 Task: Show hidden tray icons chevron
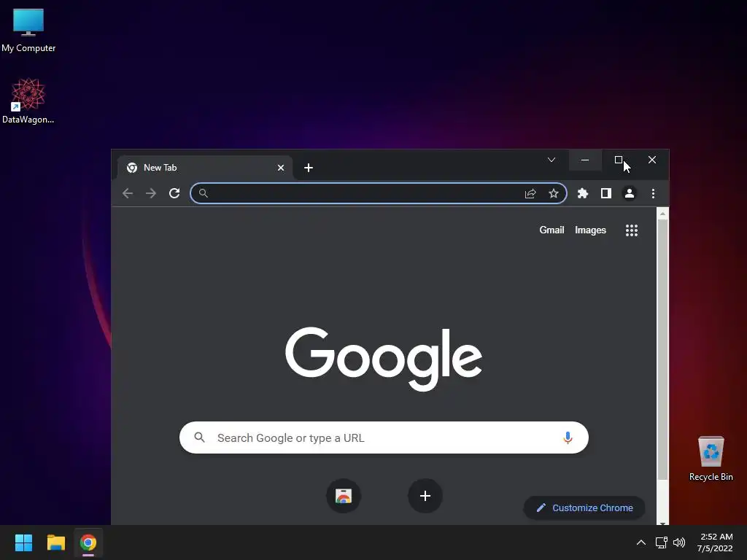641,542
